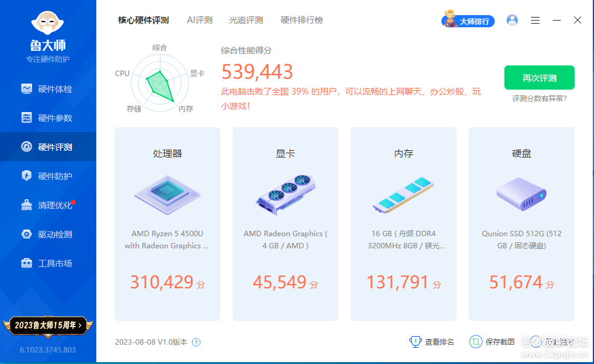Open the 硬件参数 sidebar section

(x=48, y=117)
